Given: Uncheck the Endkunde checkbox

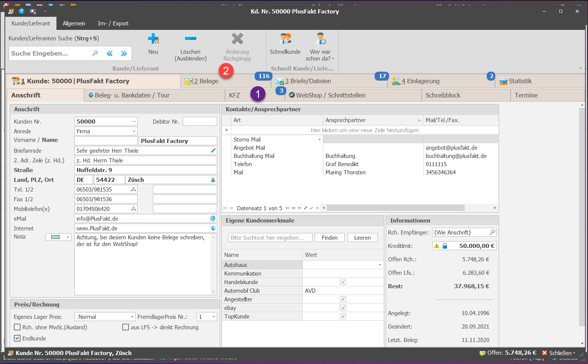Looking at the screenshot, I should point(17,338).
